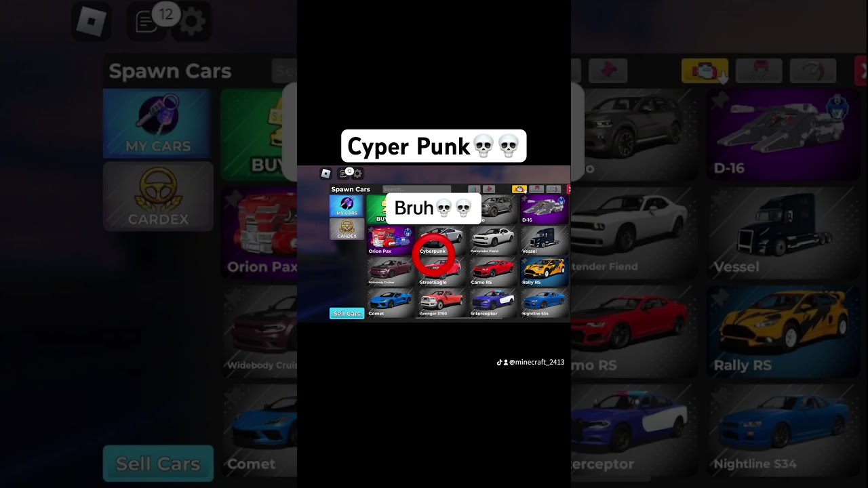The height and width of the screenshot is (488, 868).
Task: Select the red pin filter icon beside stats icon
Action: (x=489, y=189)
